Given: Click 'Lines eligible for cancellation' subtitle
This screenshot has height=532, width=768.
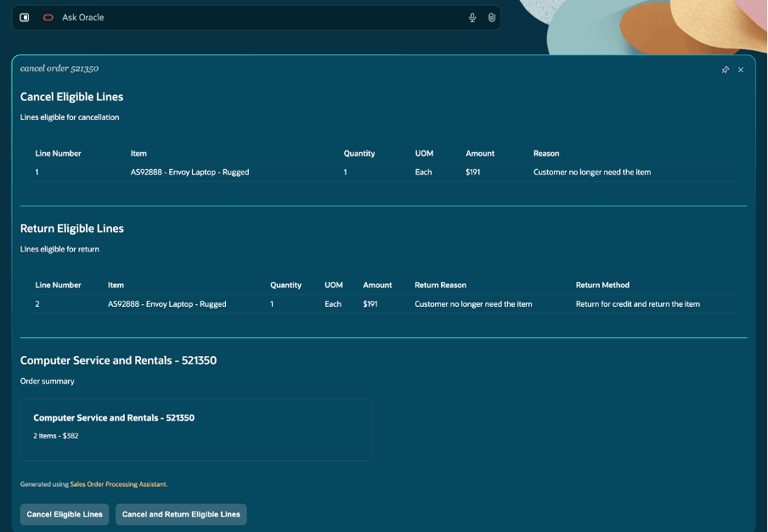Looking at the screenshot, I should click(x=70, y=117).
